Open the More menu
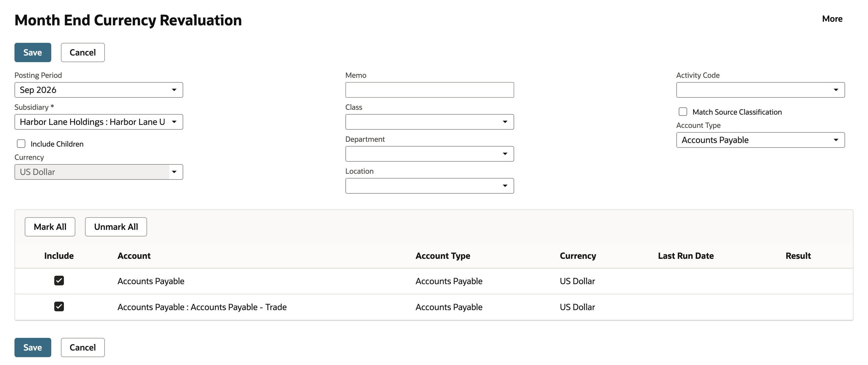Image resolution: width=868 pixels, height=365 pixels. (x=832, y=19)
